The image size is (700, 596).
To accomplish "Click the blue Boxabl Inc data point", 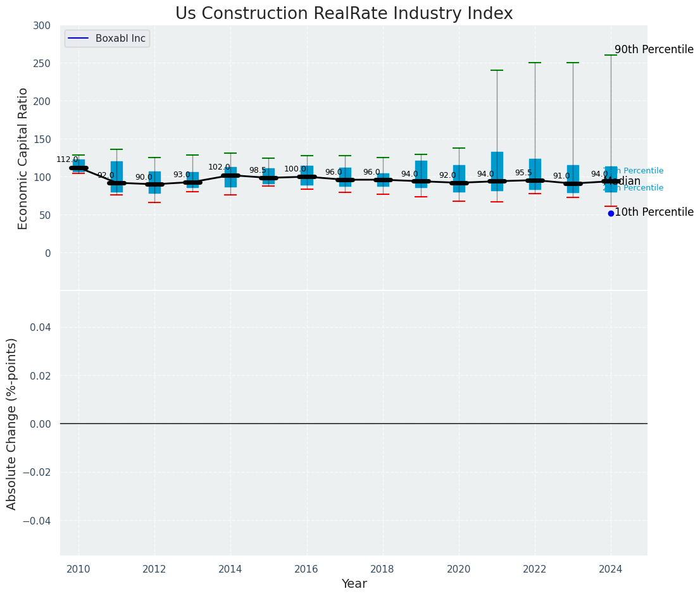I will (611, 213).
